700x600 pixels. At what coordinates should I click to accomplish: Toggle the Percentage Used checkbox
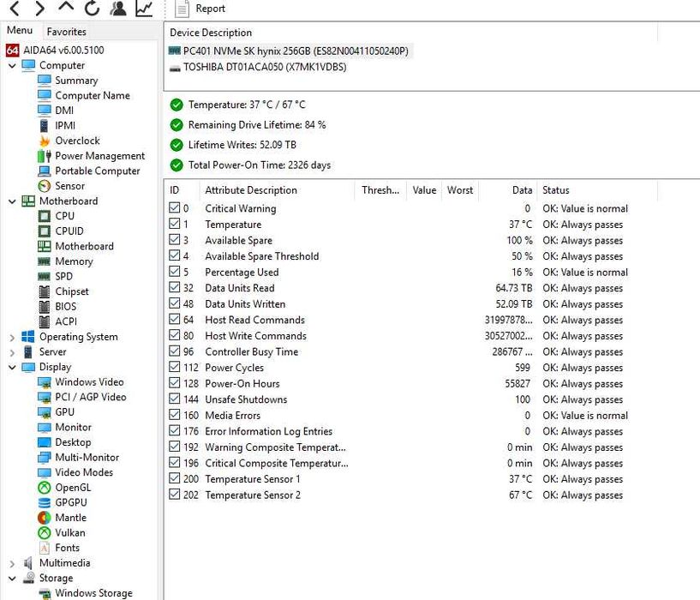pos(175,272)
